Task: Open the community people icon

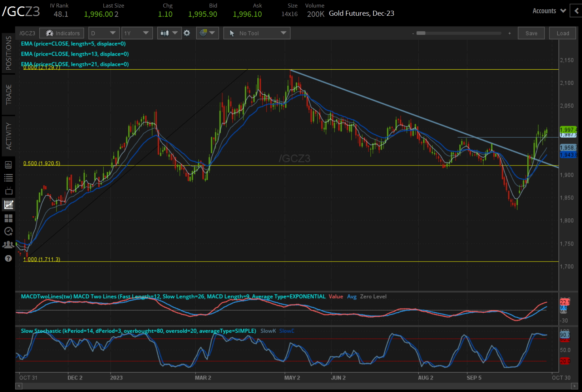Action: pos(9,244)
